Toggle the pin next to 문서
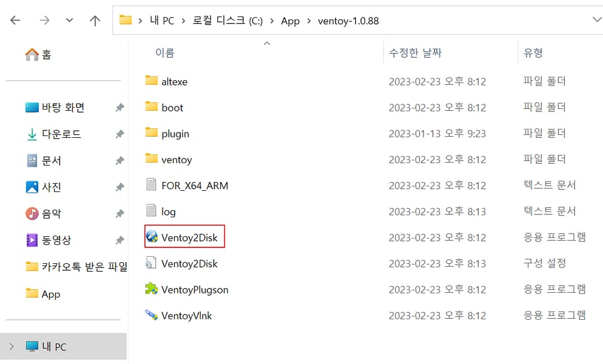Screen dimensions: 603x364 120,161
